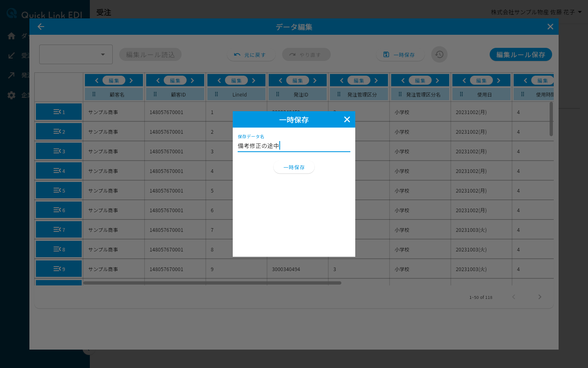Open row 1 menu button
Image resolution: width=588 pixels, height=368 pixels.
pyautogui.click(x=59, y=112)
